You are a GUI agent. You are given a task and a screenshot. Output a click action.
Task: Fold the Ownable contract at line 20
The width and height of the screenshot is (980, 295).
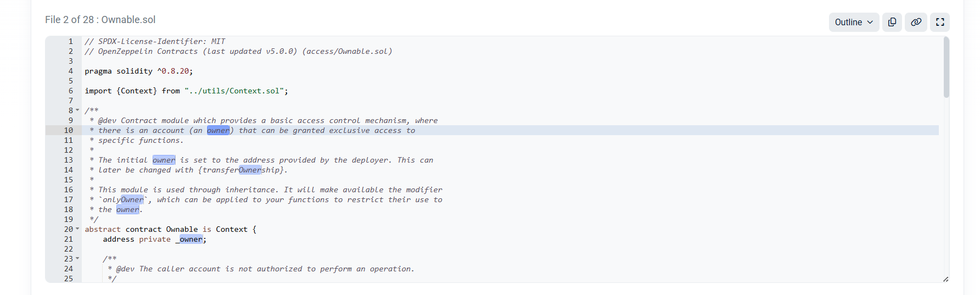pyautogui.click(x=77, y=229)
